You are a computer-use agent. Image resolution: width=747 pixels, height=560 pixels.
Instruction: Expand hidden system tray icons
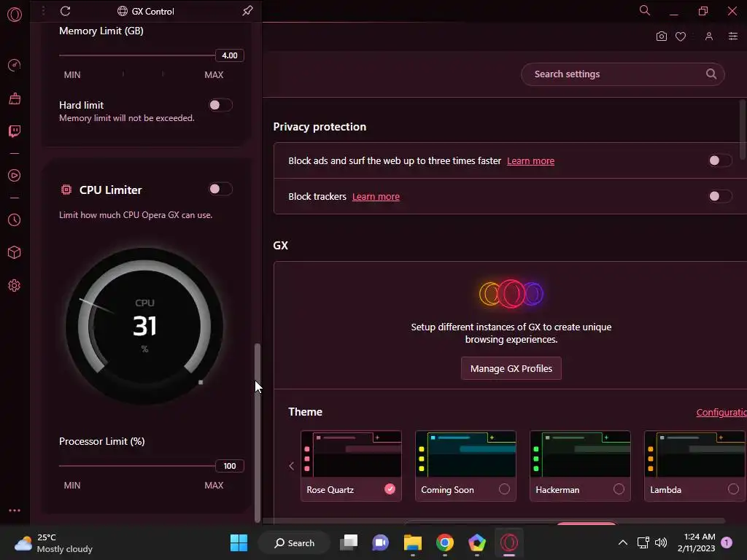tap(623, 542)
